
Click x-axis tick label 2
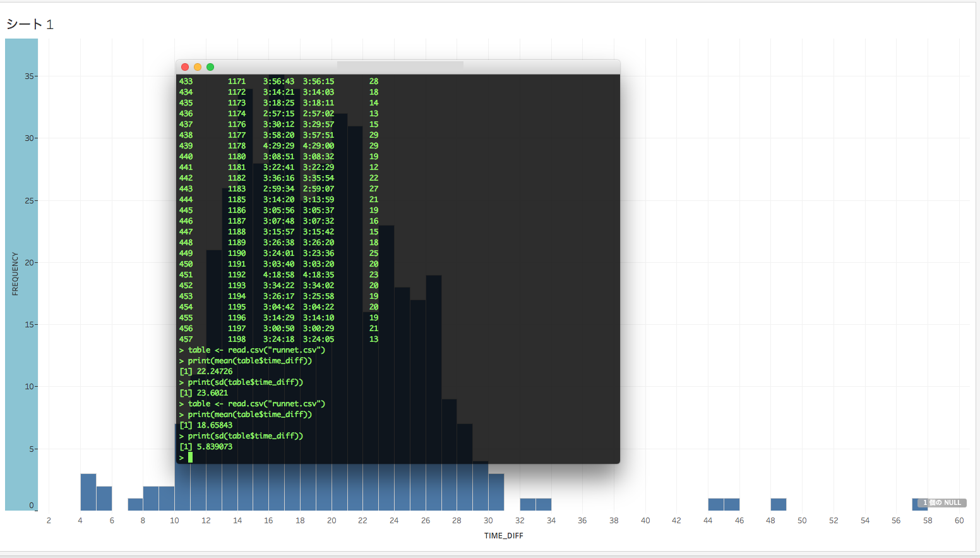[x=49, y=521]
